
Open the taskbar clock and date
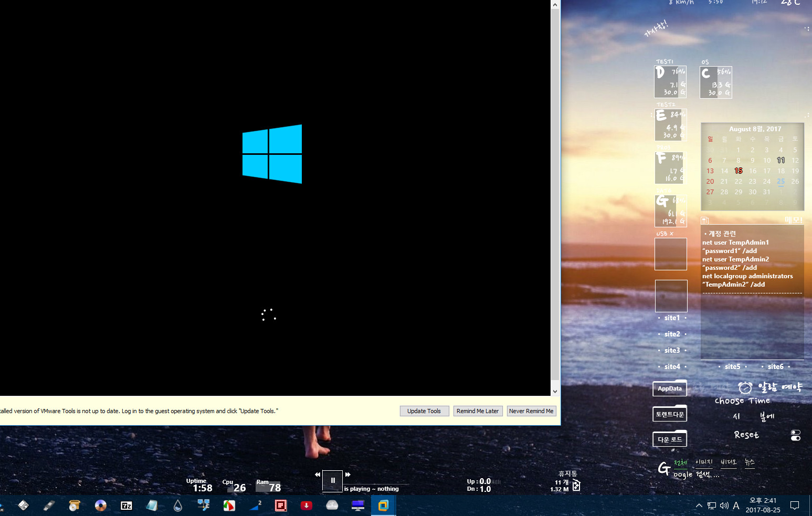763,506
